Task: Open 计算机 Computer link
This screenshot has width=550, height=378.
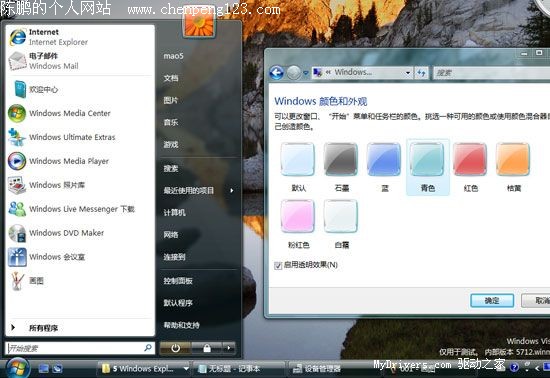Action: 174,212
